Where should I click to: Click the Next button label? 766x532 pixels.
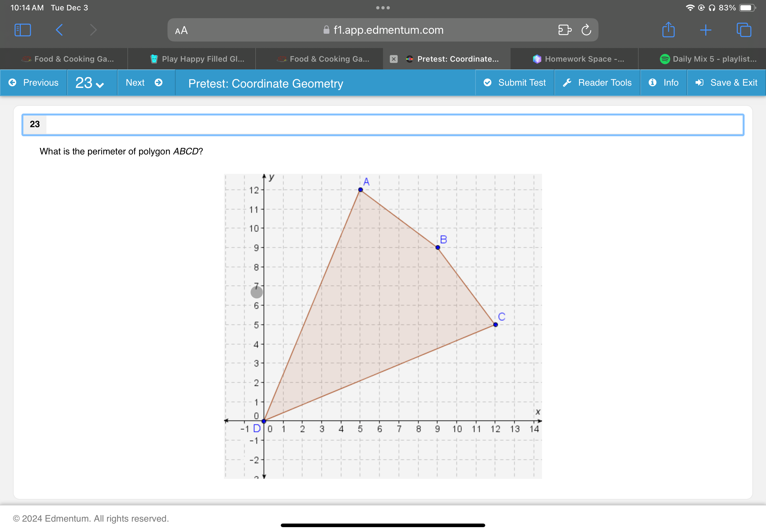point(135,83)
